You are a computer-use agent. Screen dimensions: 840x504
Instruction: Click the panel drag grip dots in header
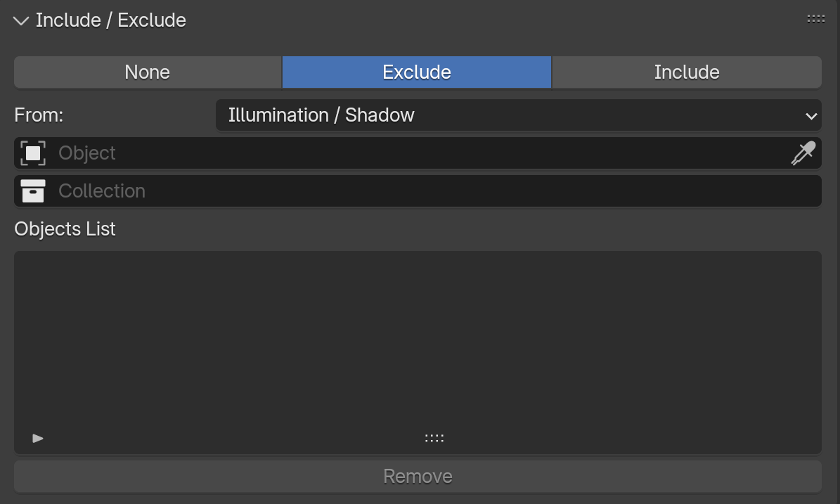[x=815, y=19]
